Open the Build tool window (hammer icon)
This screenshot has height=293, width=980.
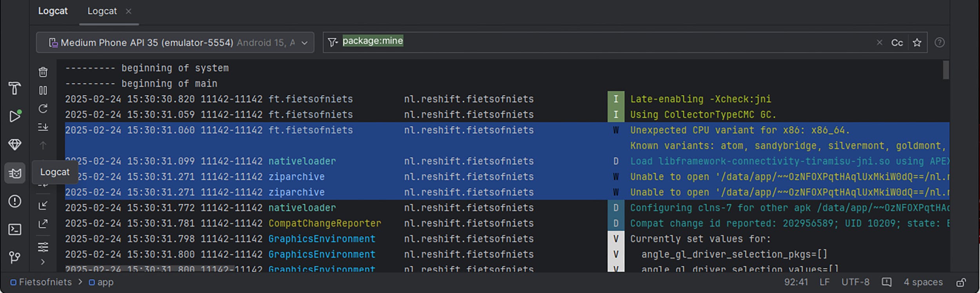pyautogui.click(x=15, y=88)
